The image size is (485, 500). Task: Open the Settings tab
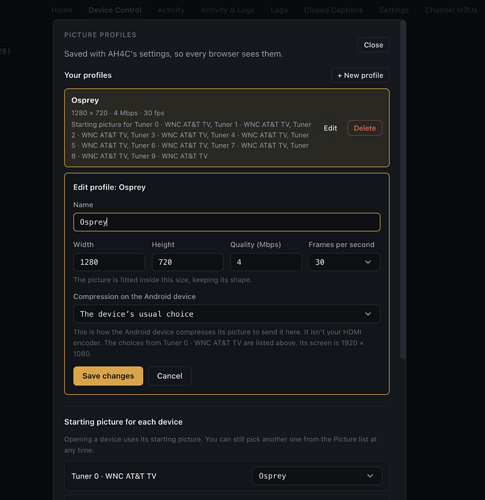pos(394,10)
